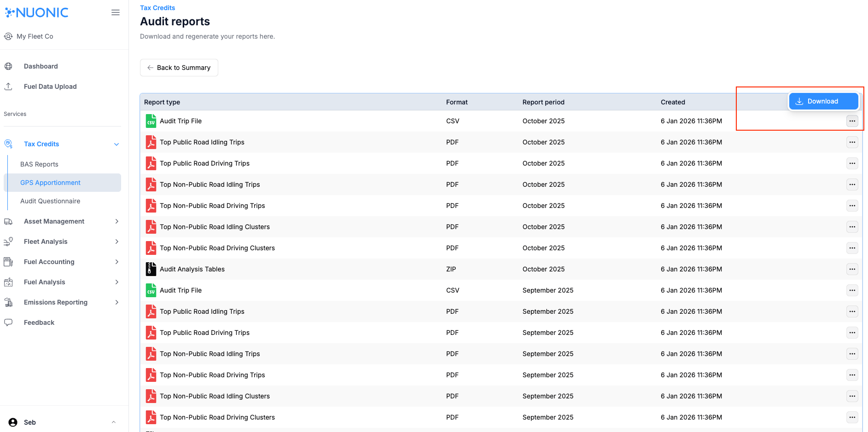Open more options for October Top Non-Public Road Idling Clusters

click(852, 227)
